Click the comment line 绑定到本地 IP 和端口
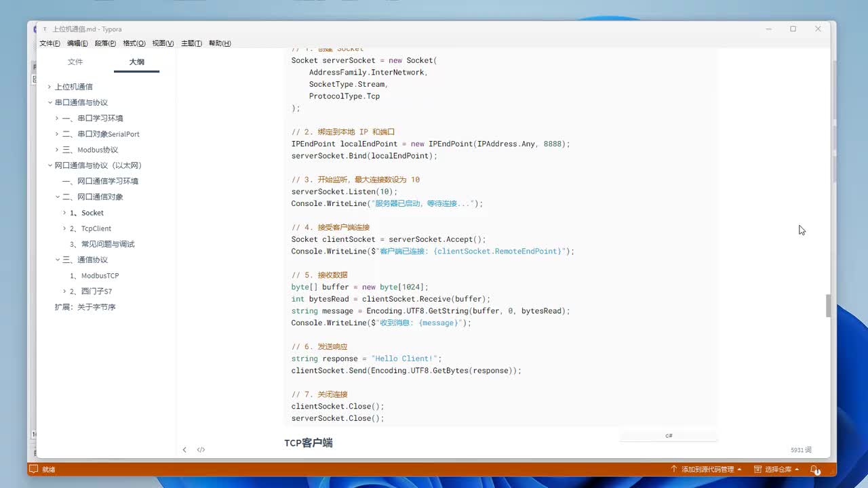Screen dimensions: 868x488 click(x=343, y=131)
